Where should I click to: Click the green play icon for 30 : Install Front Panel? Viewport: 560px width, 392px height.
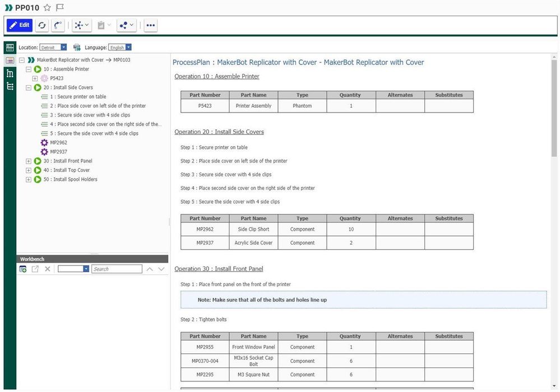click(38, 161)
